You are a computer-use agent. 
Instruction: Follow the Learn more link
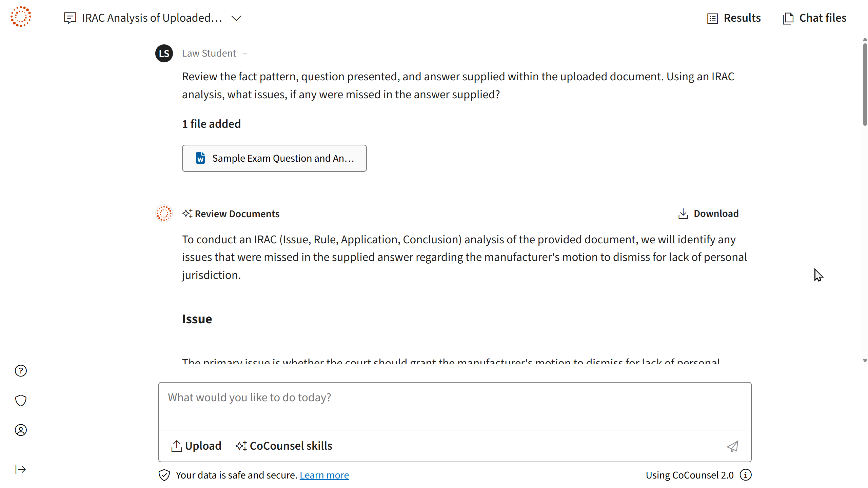coord(324,475)
